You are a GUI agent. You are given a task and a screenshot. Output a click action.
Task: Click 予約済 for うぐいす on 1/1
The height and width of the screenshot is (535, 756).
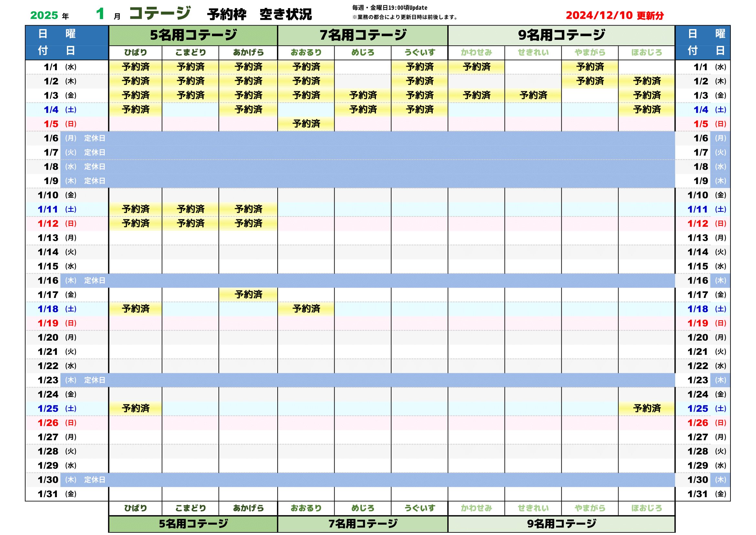(x=420, y=67)
